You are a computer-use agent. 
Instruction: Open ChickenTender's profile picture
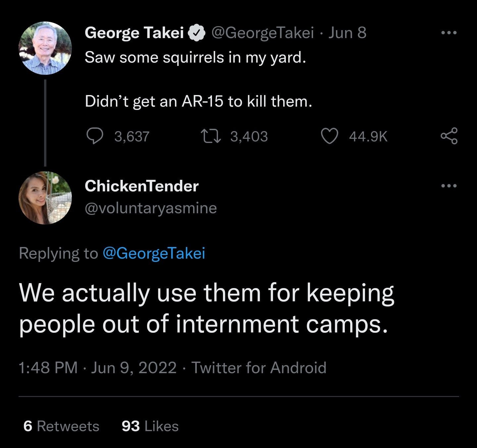pos(45,198)
